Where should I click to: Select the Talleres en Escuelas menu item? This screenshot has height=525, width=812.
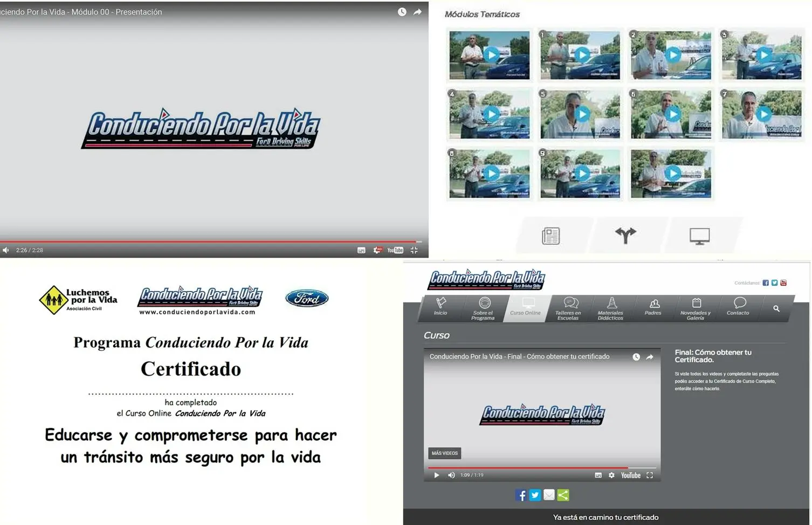[568, 308]
